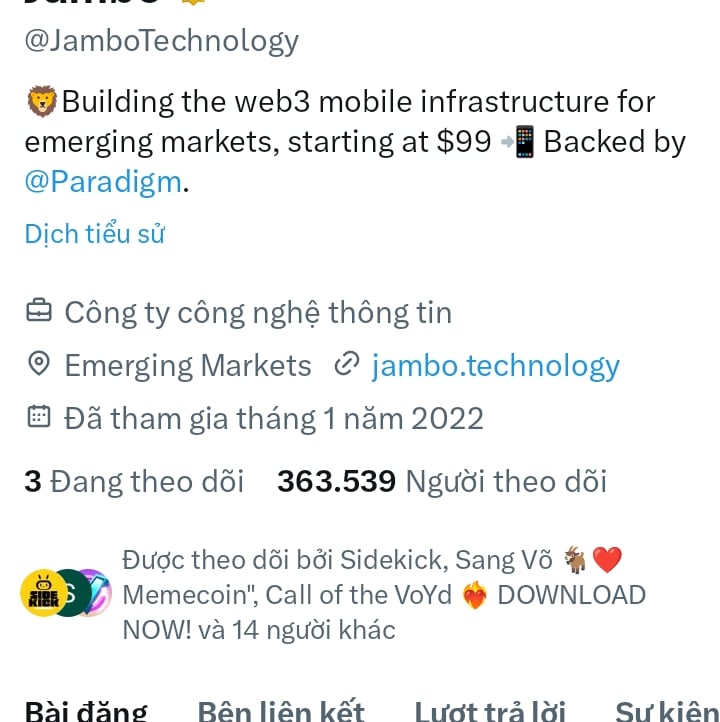This screenshot has height=722, width=720.
Task: Switch to the Lượt trả lời tab
Action: 490,710
